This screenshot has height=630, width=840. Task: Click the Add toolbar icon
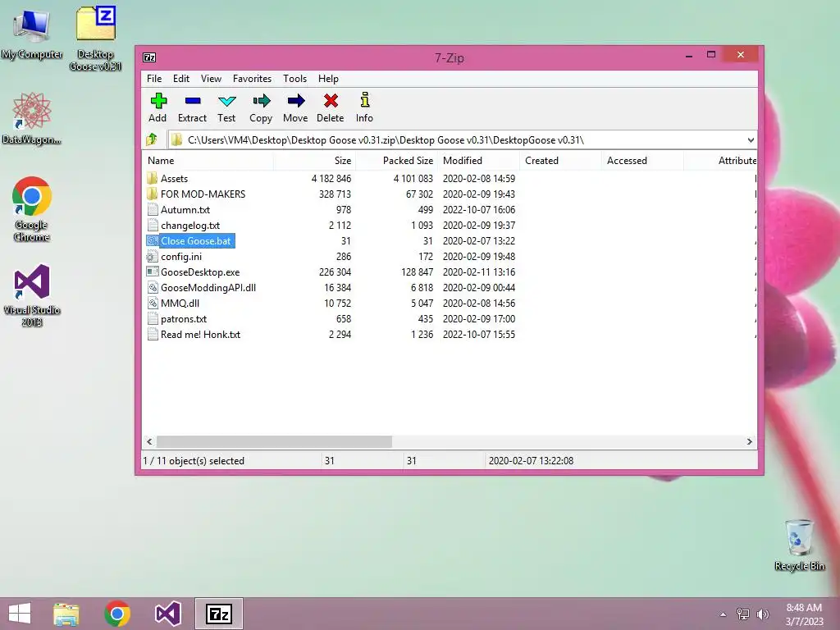tap(158, 101)
